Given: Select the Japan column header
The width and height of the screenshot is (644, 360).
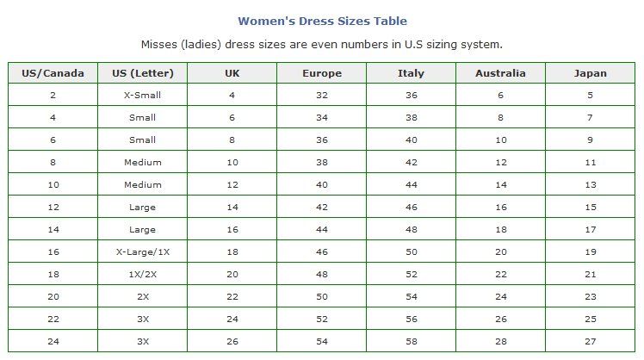Looking at the screenshot, I should [x=591, y=73].
